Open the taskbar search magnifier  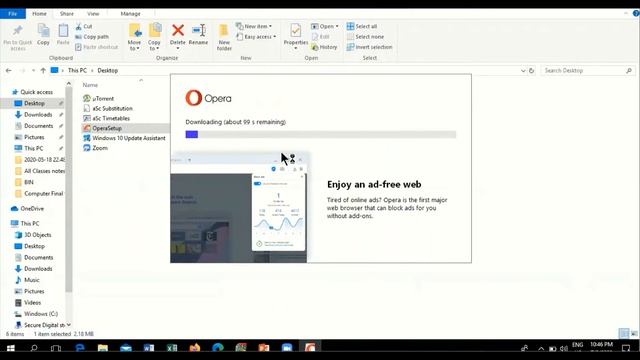[34, 348]
